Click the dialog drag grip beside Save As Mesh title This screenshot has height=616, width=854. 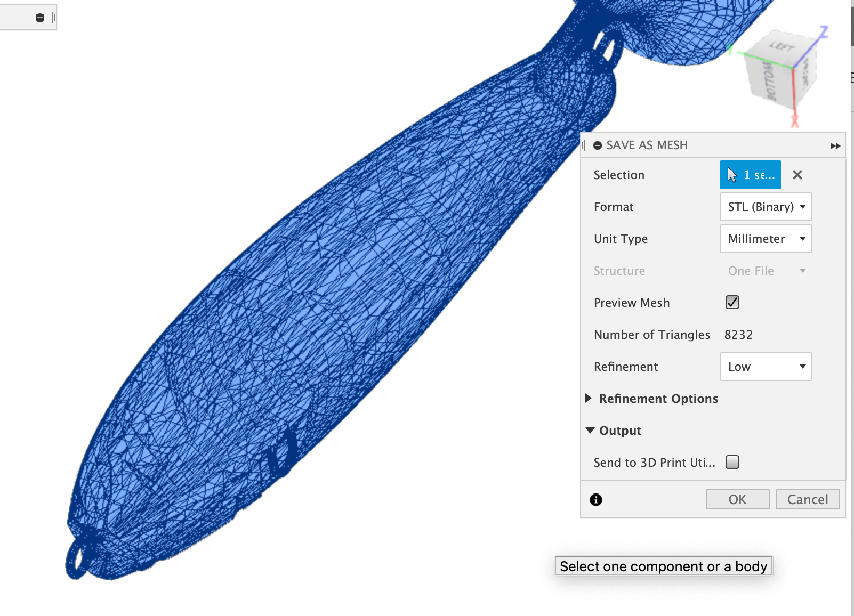pos(584,145)
